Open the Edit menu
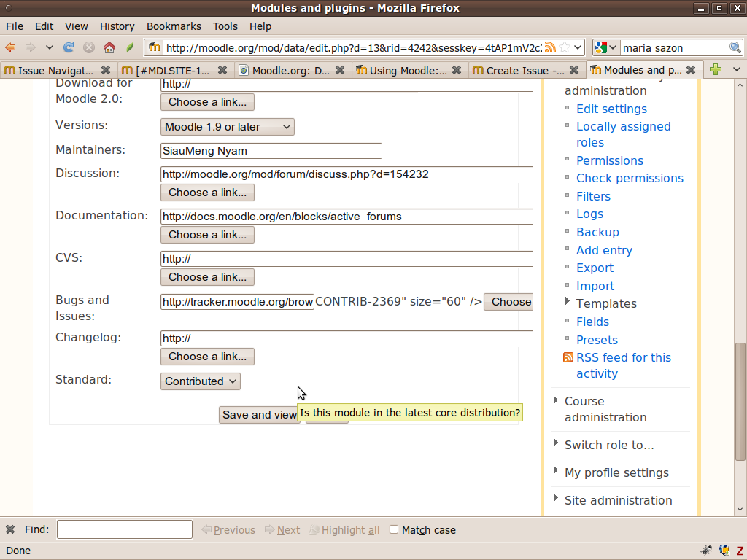 coord(44,26)
